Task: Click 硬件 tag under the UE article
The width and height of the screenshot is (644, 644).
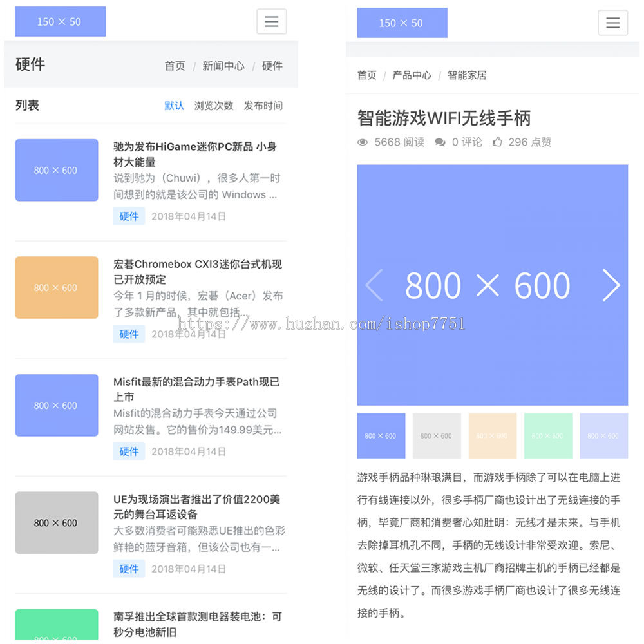Action: tap(129, 569)
